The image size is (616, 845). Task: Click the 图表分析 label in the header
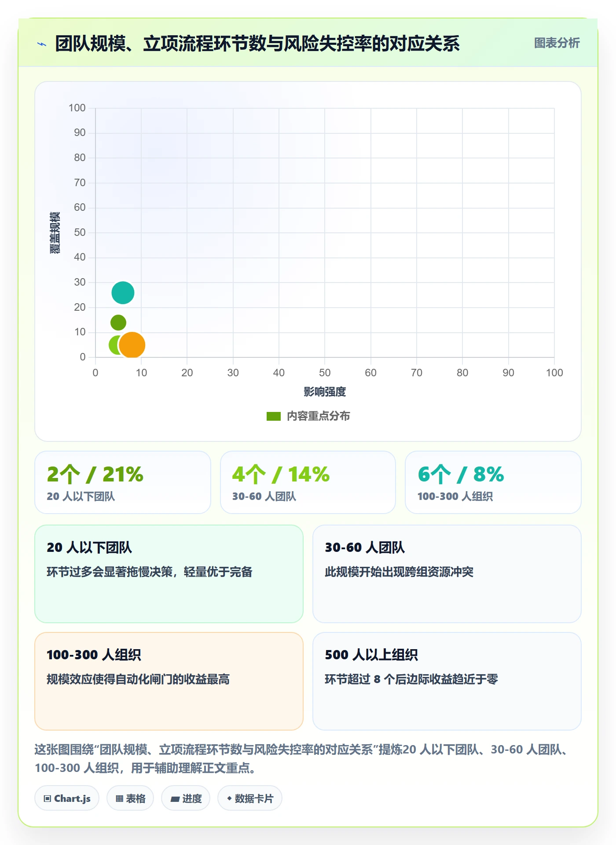point(557,43)
